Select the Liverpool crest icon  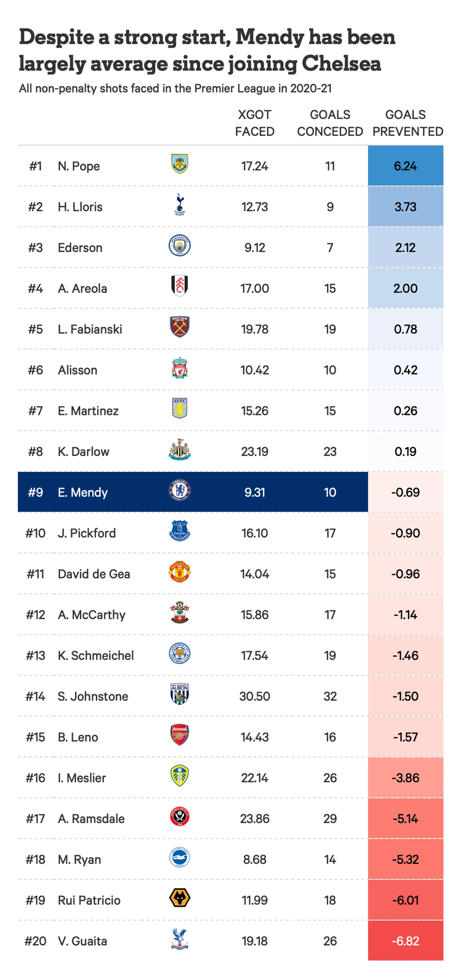(180, 368)
